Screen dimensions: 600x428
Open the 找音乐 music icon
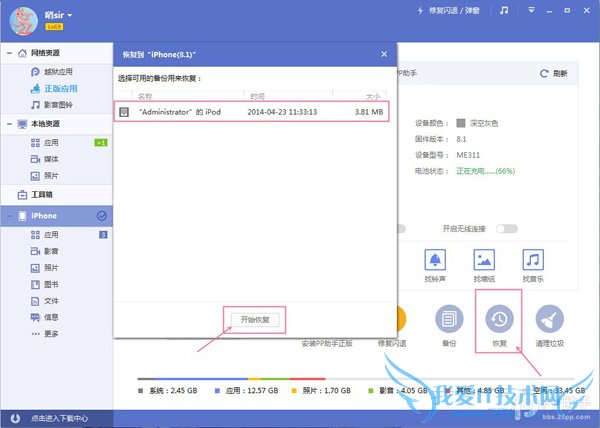[533, 260]
